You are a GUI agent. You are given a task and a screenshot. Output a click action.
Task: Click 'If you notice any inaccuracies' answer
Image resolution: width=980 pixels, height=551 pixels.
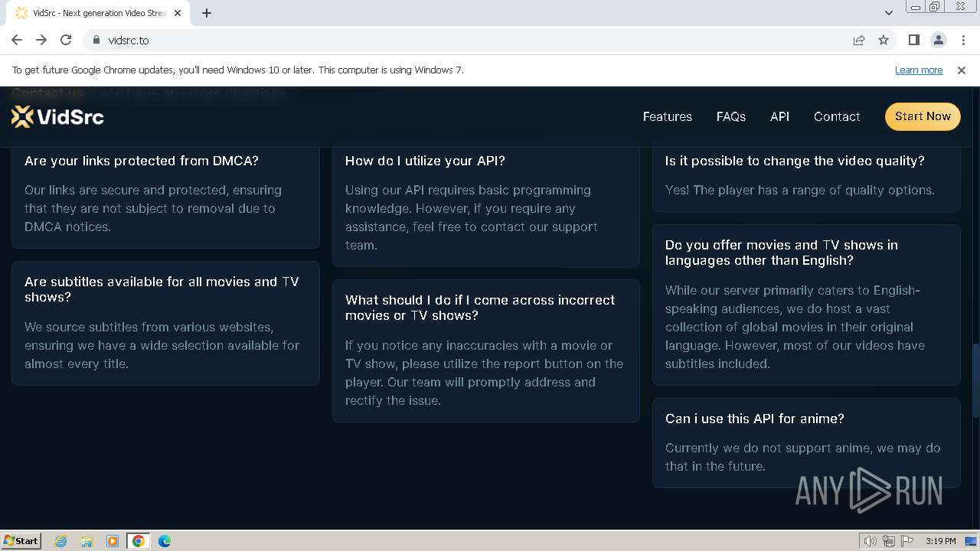point(484,373)
